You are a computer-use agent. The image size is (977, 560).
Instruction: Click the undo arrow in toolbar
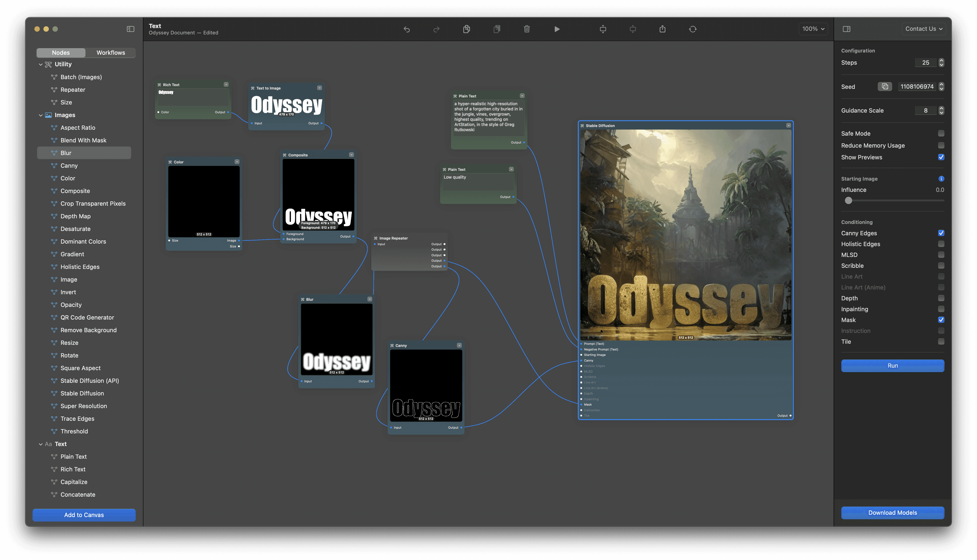[406, 29]
